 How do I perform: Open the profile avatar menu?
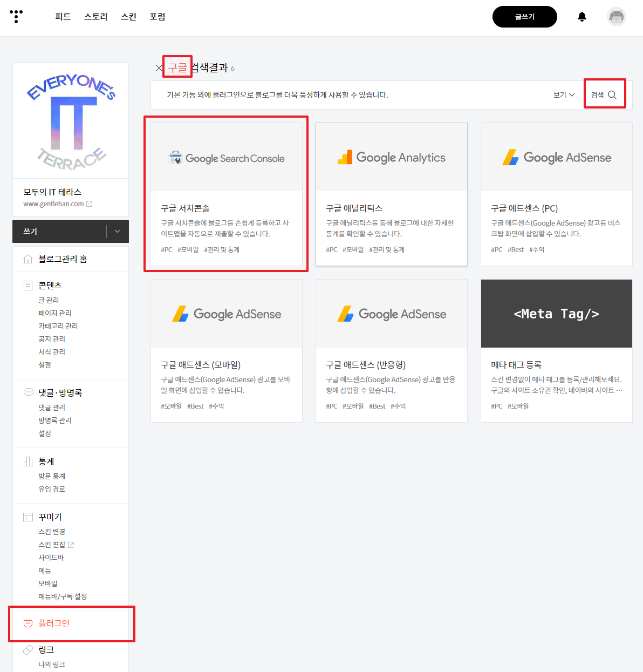click(x=617, y=17)
